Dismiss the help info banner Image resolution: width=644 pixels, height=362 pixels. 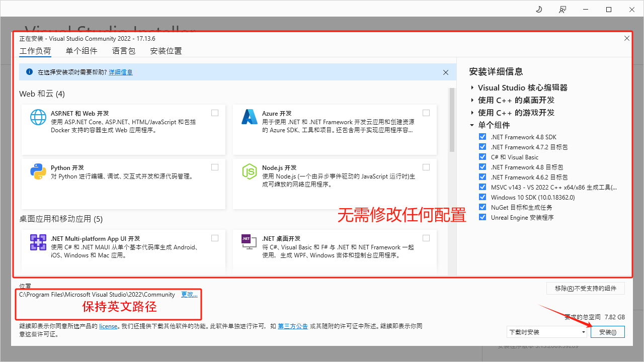(446, 72)
